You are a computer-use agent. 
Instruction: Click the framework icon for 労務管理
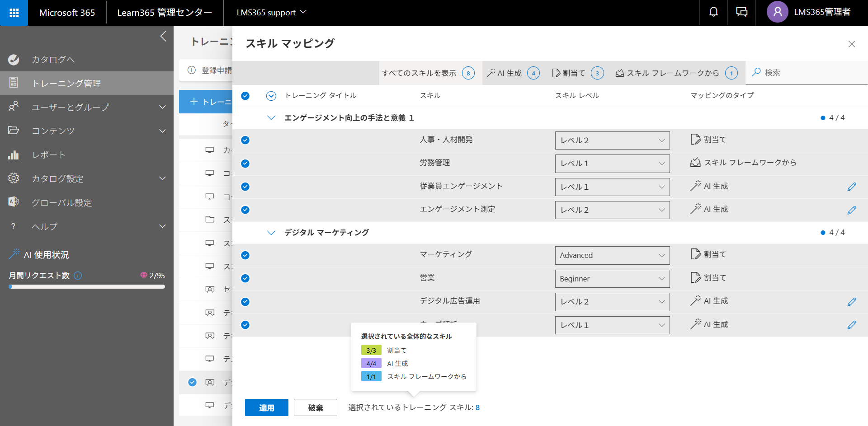[695, 163]
